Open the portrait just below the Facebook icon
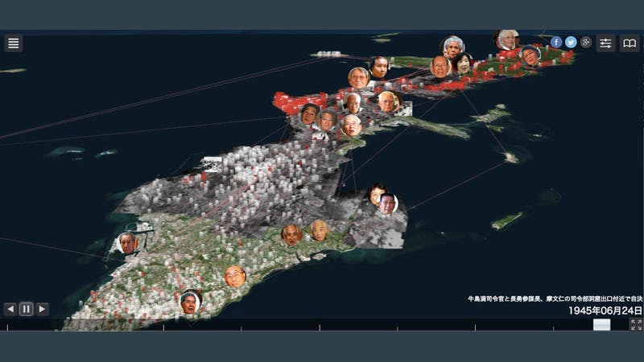The image size is (644, 362). click(530, 56)
